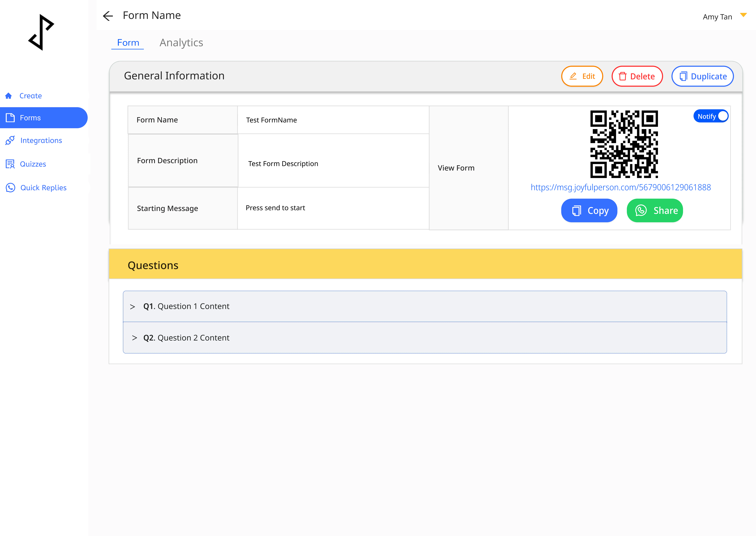
Task: Click the pencil icon in the Edit button
Action: point(573,76)
